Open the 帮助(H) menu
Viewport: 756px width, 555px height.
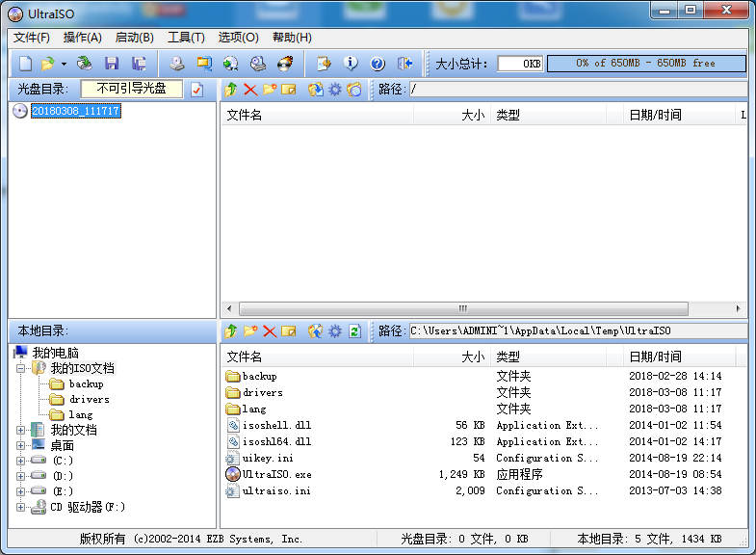(x=292, y=38)
